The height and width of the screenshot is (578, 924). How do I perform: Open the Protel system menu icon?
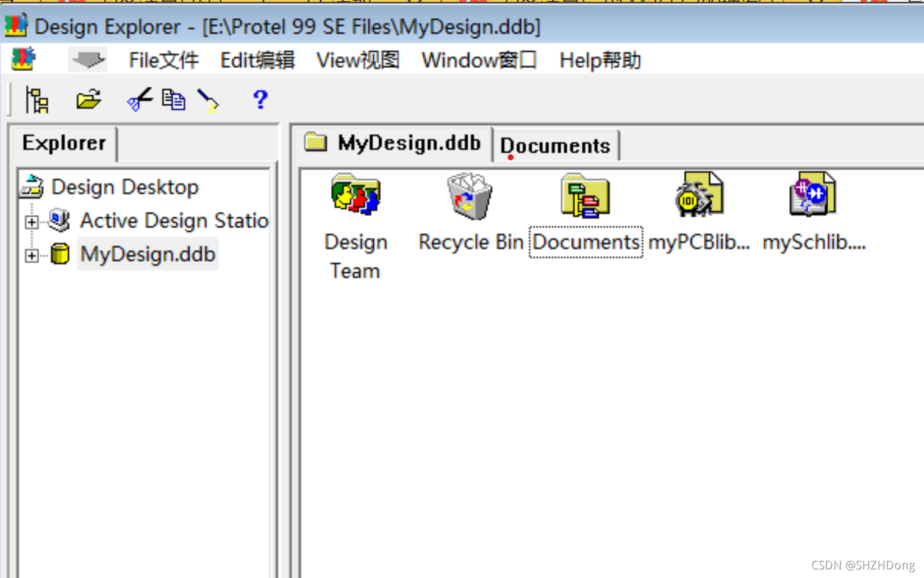pyautogui.click(x=24, y=60)
